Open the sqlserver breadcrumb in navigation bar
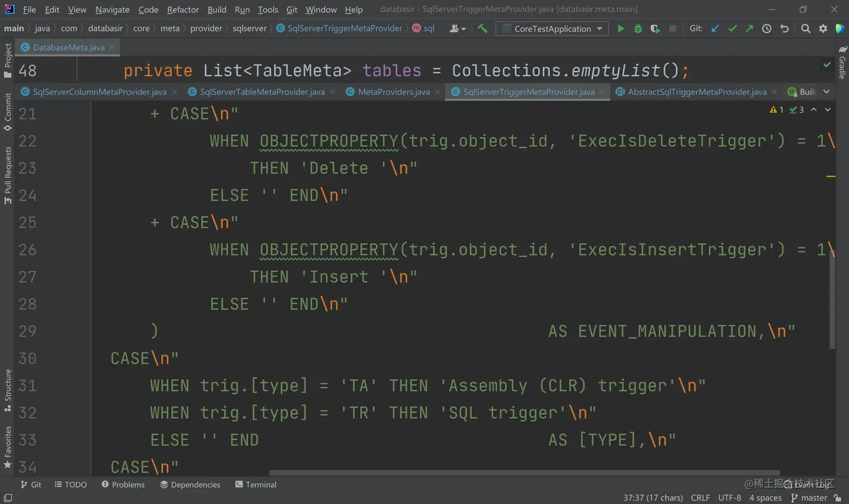 (x=249, y=28)
